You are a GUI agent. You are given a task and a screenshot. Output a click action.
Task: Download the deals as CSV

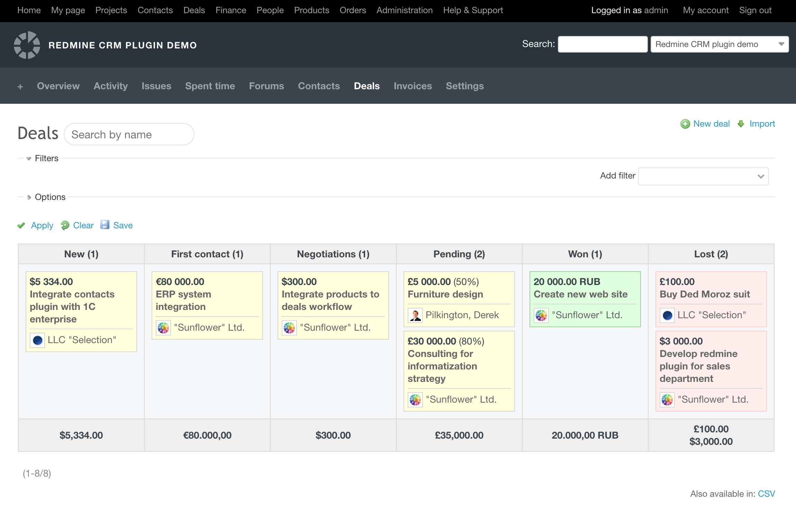tap(766, 494)
